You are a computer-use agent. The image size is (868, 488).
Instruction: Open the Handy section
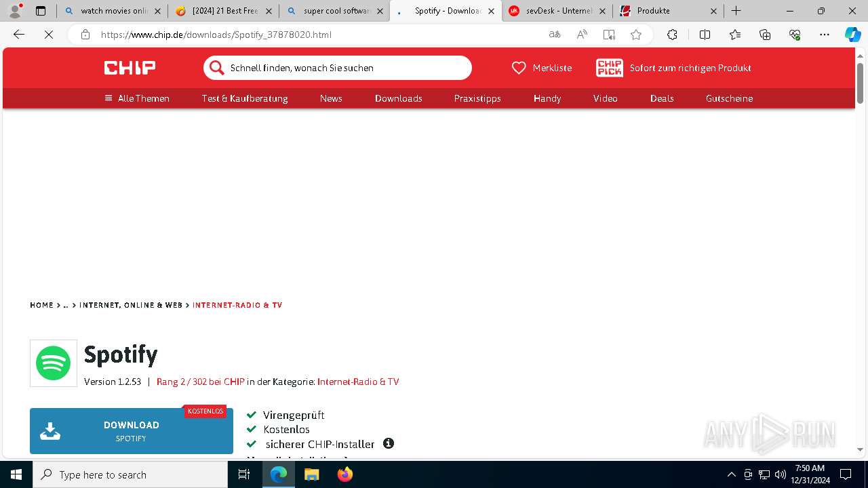[x=547, y=98]
